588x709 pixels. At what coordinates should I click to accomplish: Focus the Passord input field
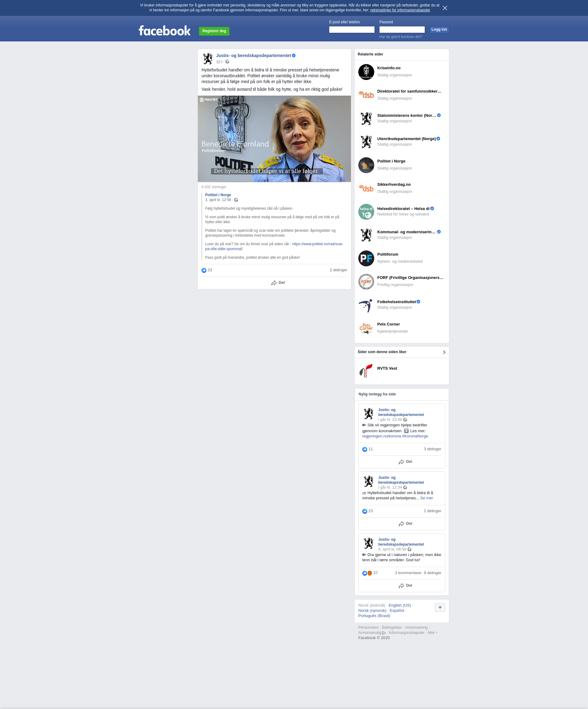[x=402, y=30]
